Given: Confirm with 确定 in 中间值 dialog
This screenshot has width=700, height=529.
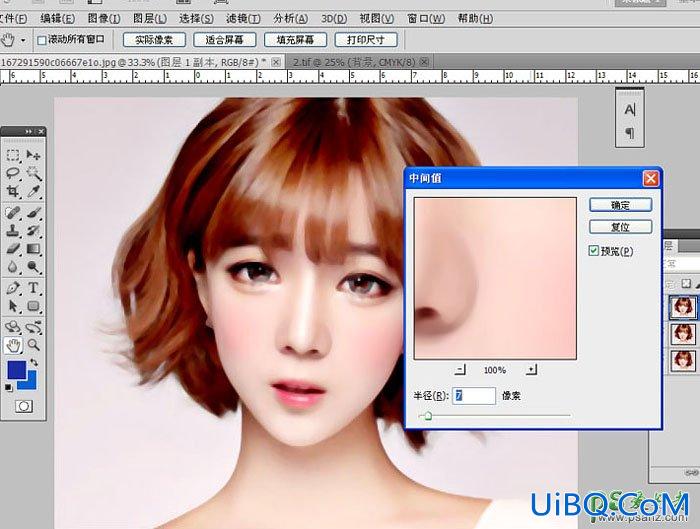Looking at the screenshot, I should click(x=621, y=205).
